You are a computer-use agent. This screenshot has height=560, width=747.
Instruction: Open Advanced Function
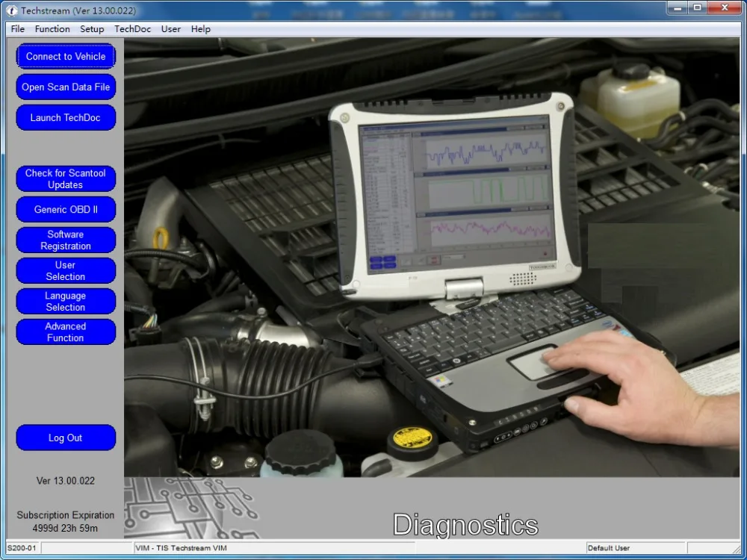pyautogui.click(x=66, y=332)
